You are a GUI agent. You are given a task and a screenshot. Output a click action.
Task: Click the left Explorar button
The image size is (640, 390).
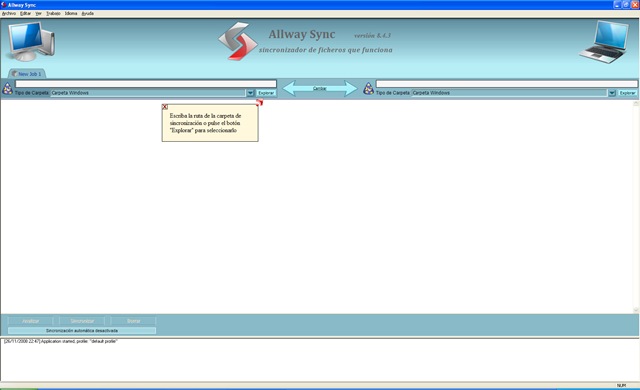(266, 93)
